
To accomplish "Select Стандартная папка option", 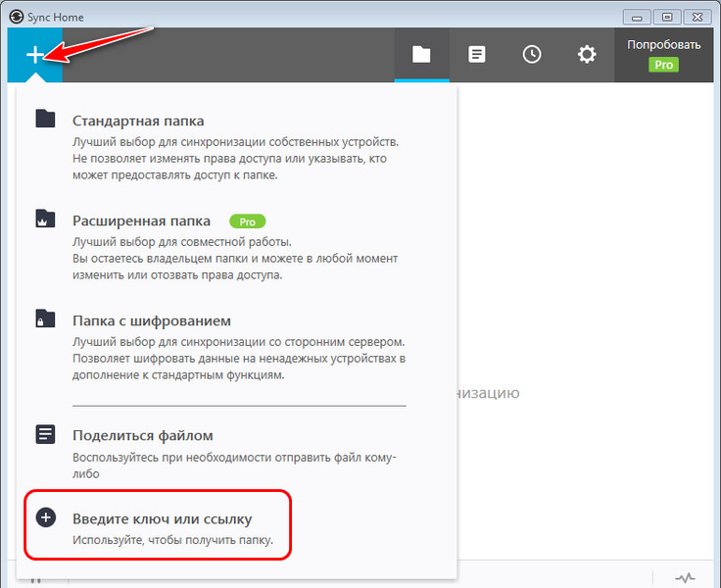I will [x=138, y=121].
